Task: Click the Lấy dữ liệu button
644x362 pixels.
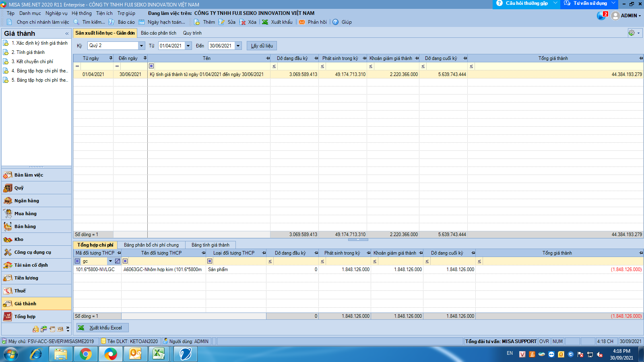Action: coord(262,46)
